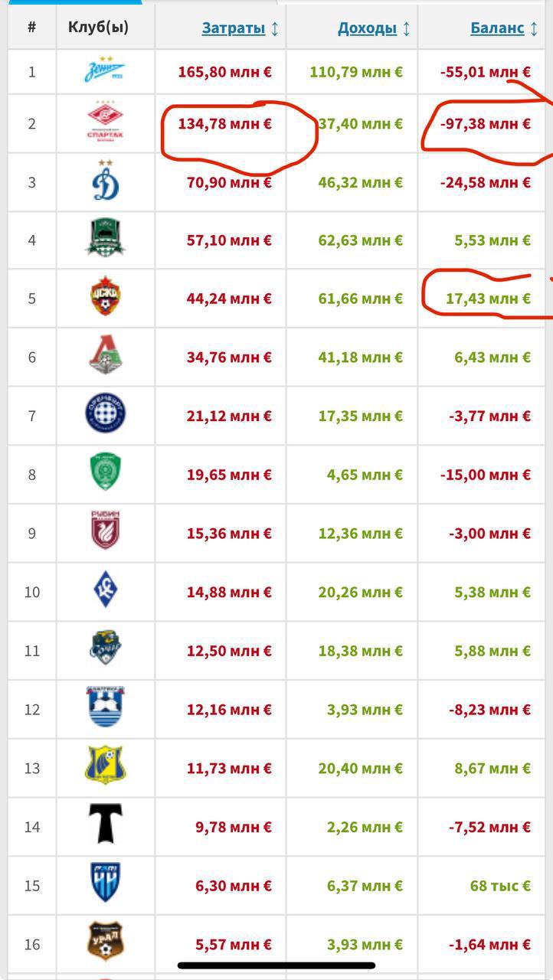The width and height of the screenshot is (553, 980).
Task: Open the CSKA Moscow club logo
Action: tap(106, 299)
